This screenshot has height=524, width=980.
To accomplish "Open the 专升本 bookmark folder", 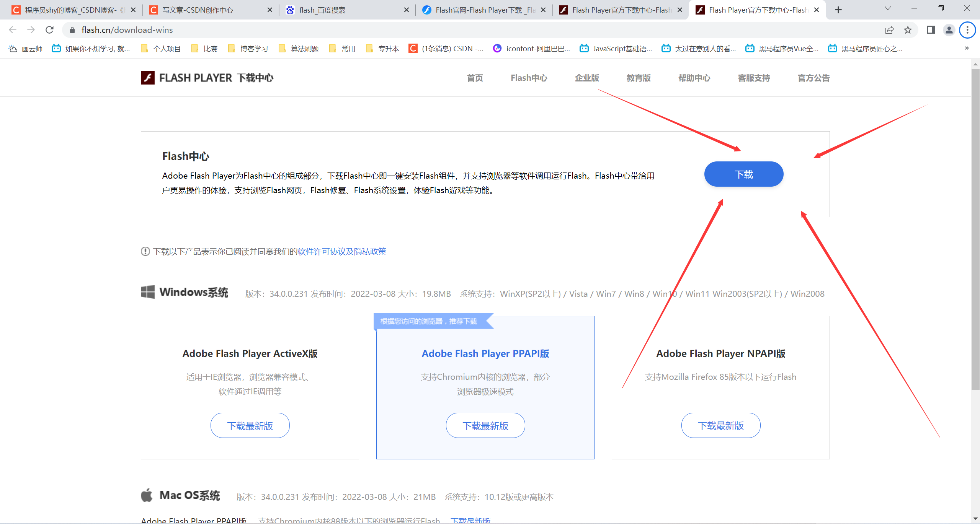I will click(x=382, y=49).
